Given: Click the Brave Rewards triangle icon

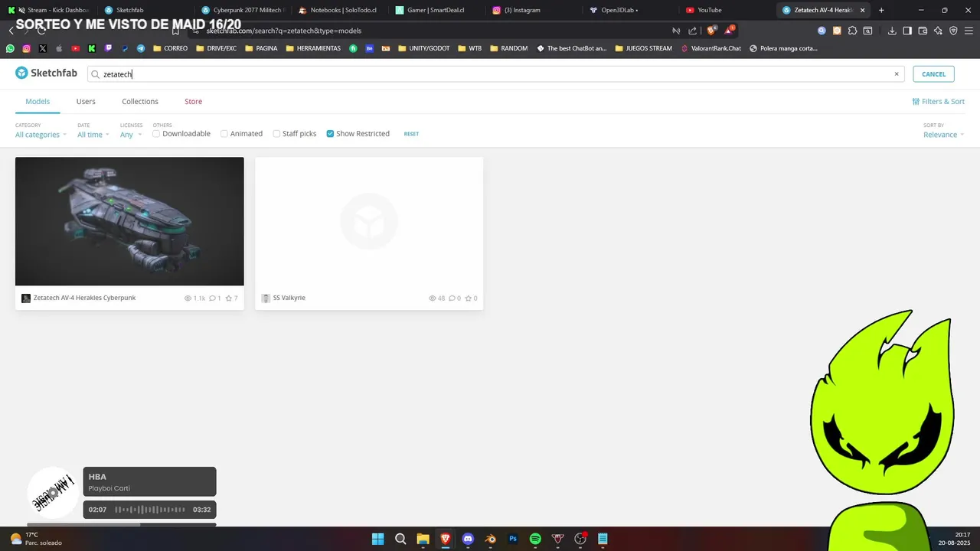Looking at the screenshot, I should [730, 31].
